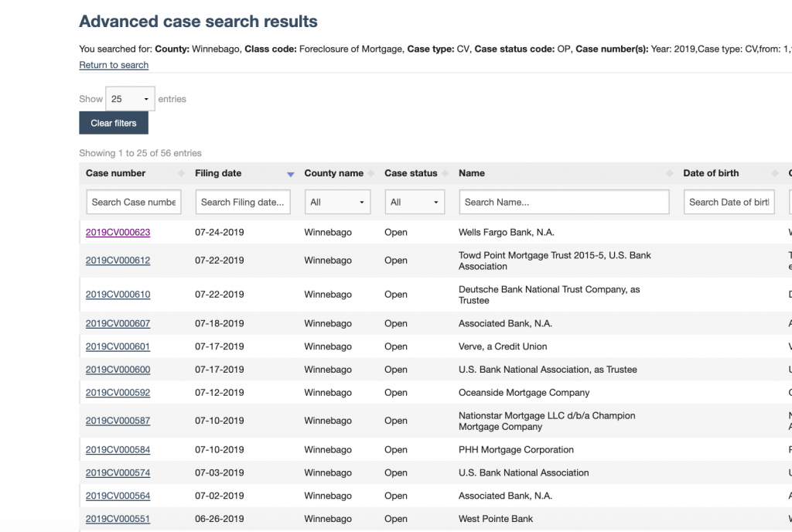Open case 2019CV000607
This screenshot has width=792, height=532.
(118, 323)
